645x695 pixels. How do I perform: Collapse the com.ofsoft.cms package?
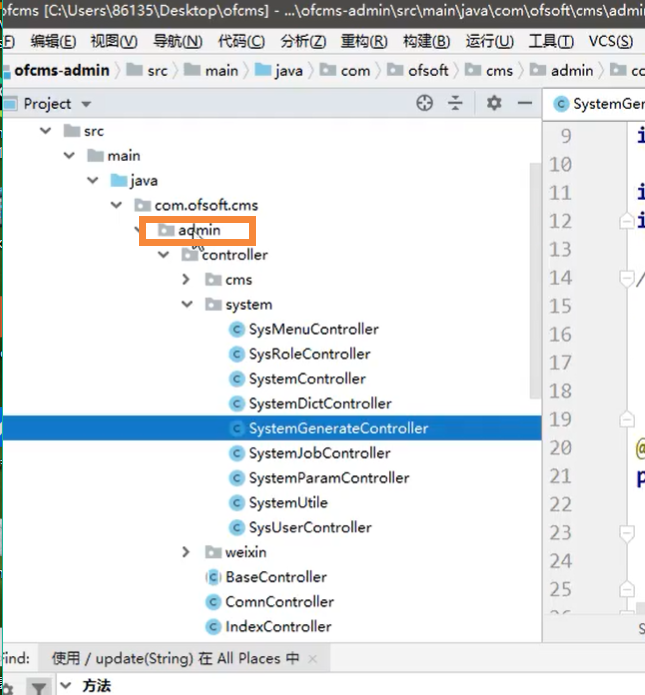coord(116,205)
